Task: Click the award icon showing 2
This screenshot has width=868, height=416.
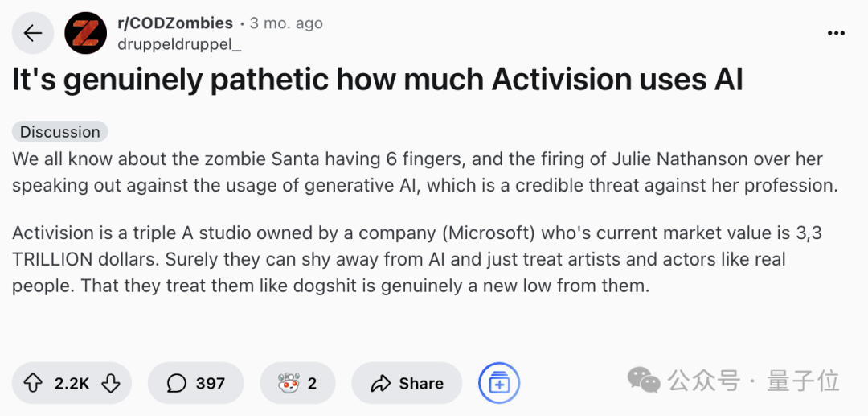Action: pos(297,383)
